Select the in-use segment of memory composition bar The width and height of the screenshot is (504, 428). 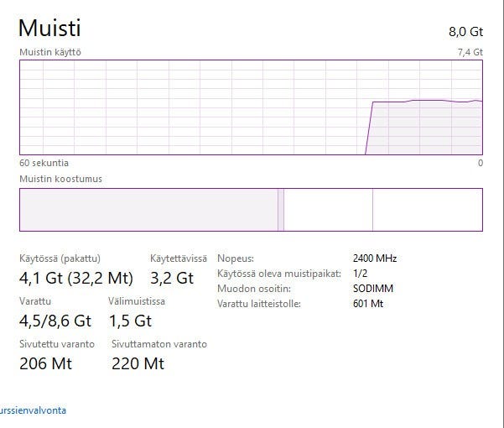tap(148, 209)
